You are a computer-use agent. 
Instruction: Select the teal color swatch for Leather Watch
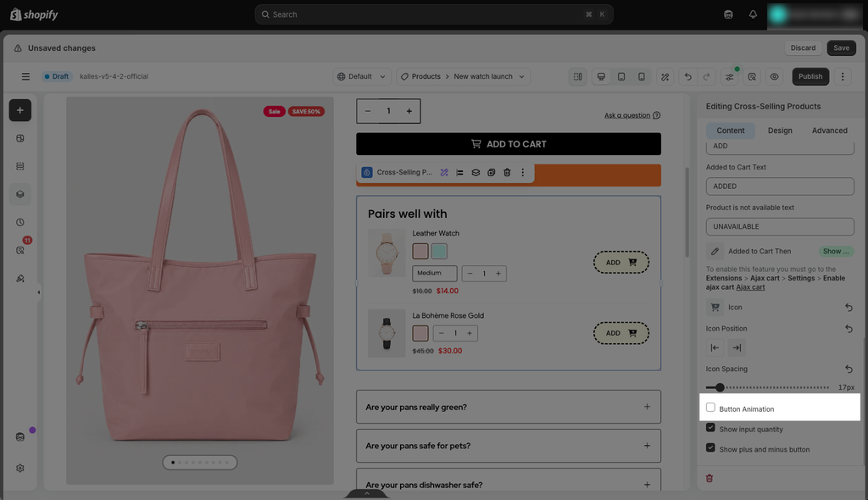tap(439, 252)
